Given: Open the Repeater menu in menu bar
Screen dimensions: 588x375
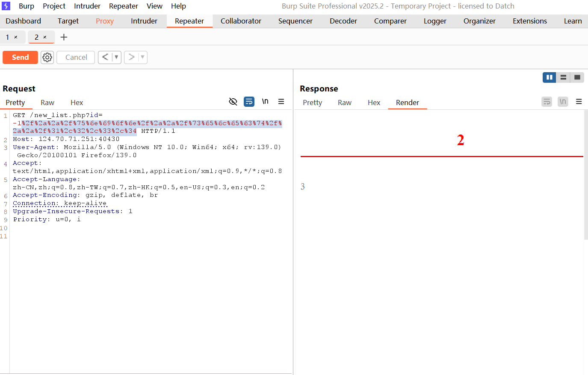Looking at the screenshot, I should 124,6.
